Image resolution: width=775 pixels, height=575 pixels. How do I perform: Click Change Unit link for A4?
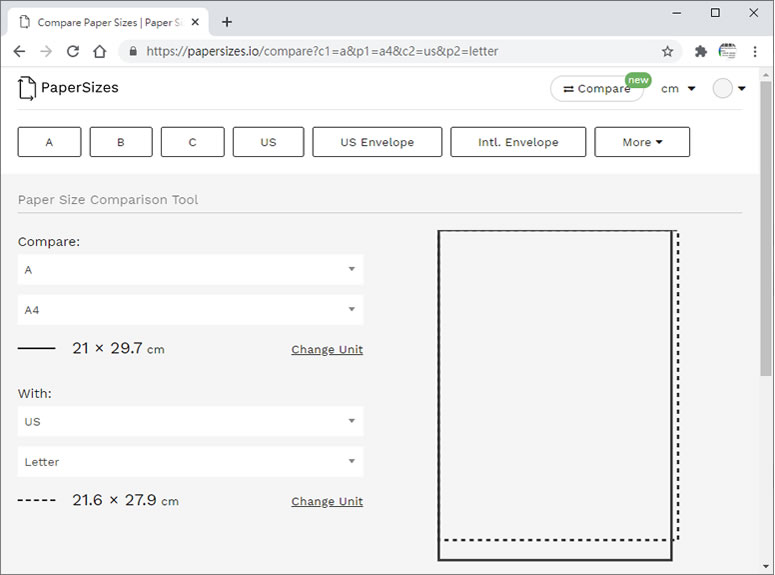327,350
